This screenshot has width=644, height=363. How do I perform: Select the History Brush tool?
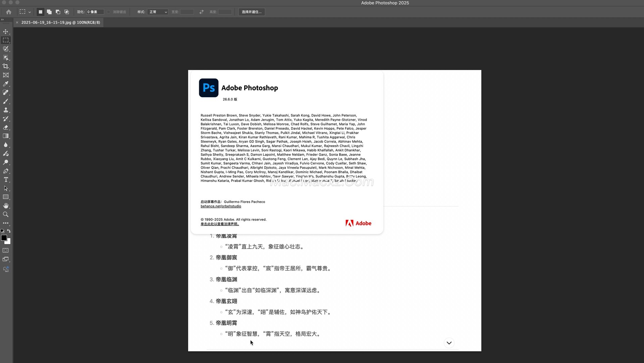tap(6, 119)
